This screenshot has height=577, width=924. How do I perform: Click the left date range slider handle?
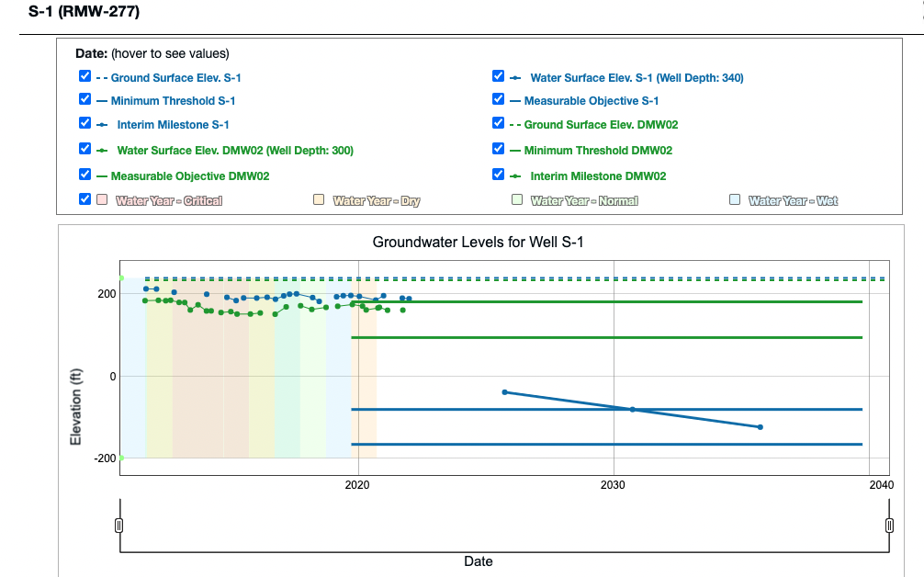[x=118, y=526]
